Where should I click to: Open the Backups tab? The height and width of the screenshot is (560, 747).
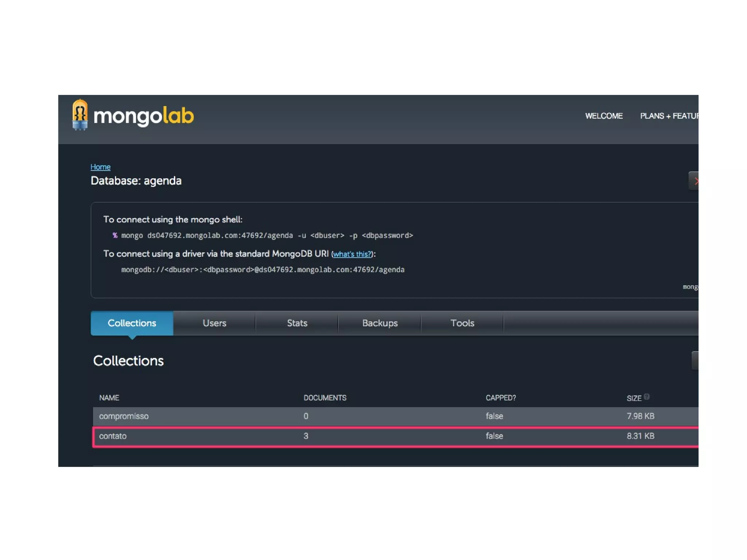380,323
